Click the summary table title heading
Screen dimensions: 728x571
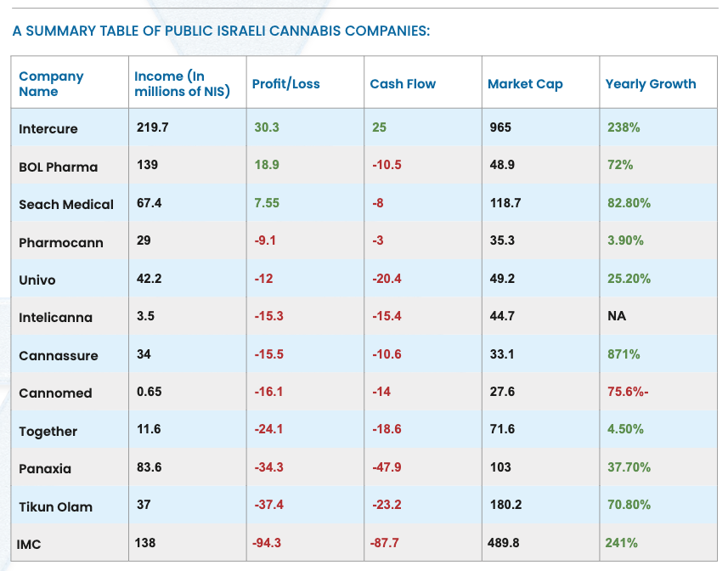[221, 31]
